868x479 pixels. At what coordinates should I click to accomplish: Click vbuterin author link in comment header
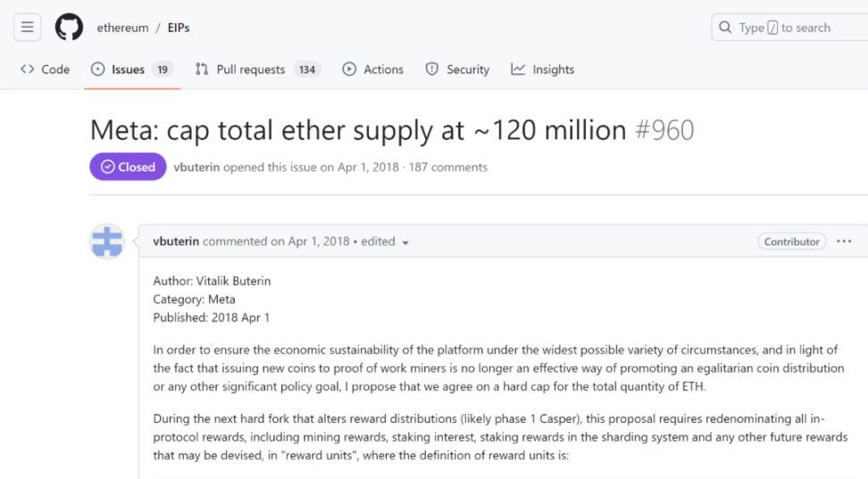point(176,241)
